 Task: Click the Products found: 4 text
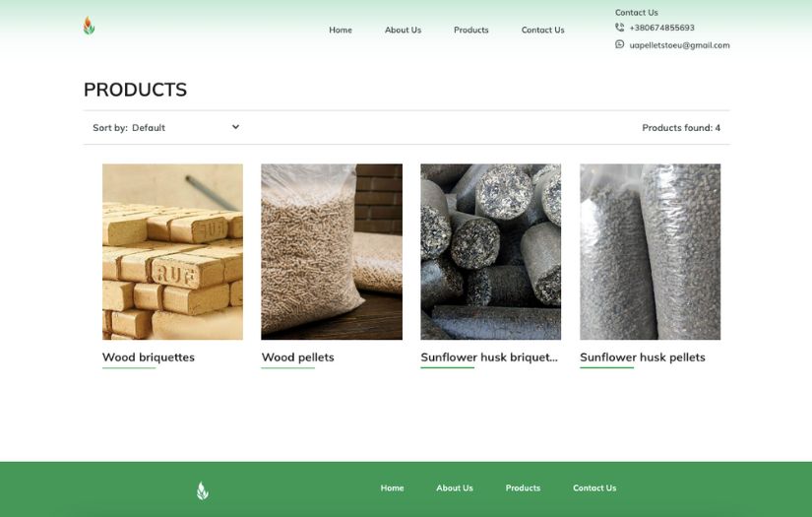click(x=681, y=127)
